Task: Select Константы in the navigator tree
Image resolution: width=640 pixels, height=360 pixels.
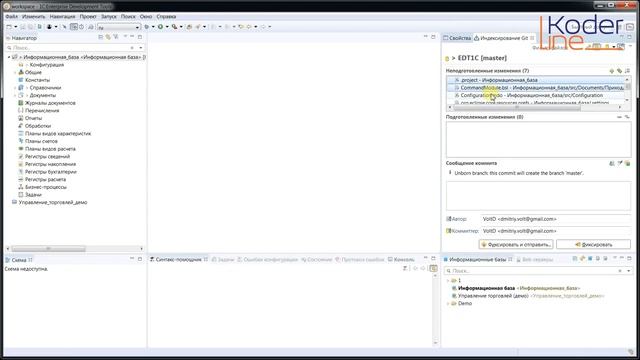Action: (x=37, y=80)
